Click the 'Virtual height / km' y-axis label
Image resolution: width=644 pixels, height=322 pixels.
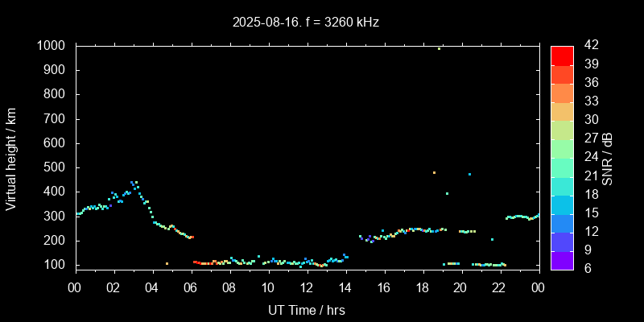(x=11, y=158)
